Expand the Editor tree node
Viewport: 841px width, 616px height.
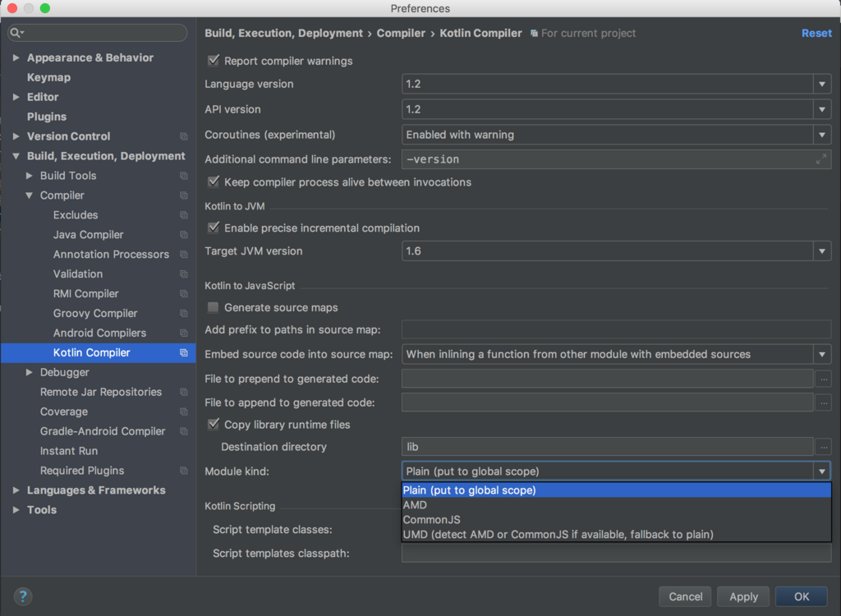[x=16, y=97]
